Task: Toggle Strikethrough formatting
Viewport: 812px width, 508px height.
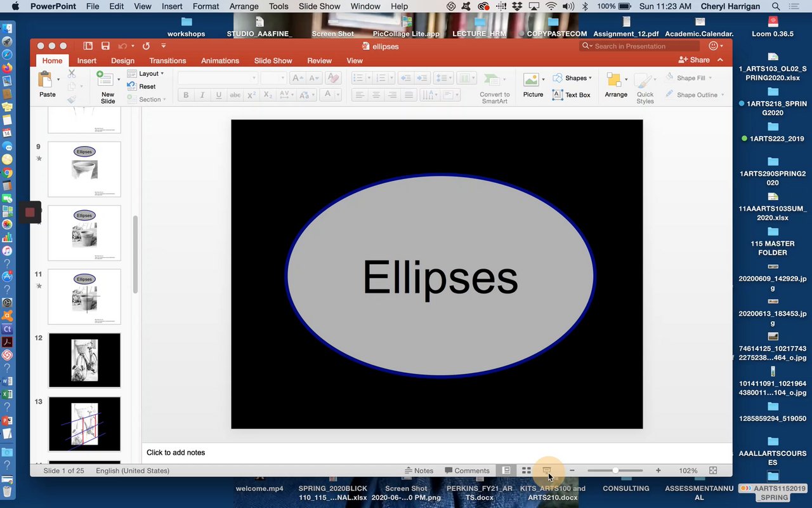Action: [235, 95]
